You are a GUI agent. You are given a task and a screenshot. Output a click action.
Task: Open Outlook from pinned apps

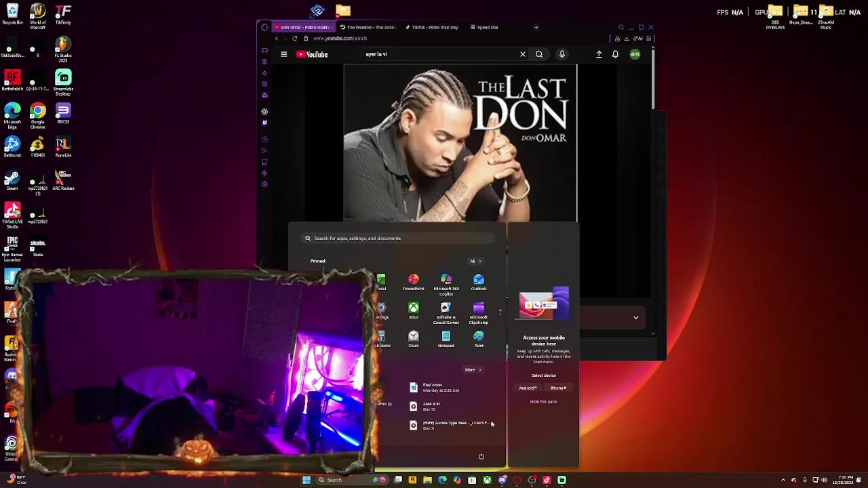479,283
